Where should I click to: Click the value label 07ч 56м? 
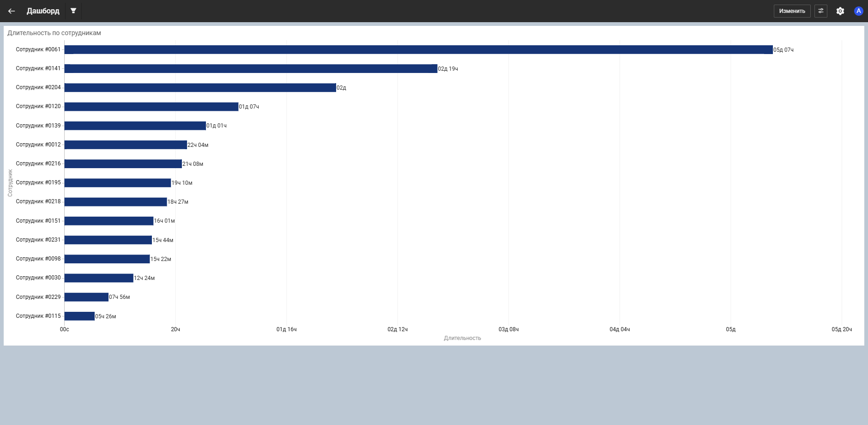(120, 297)
